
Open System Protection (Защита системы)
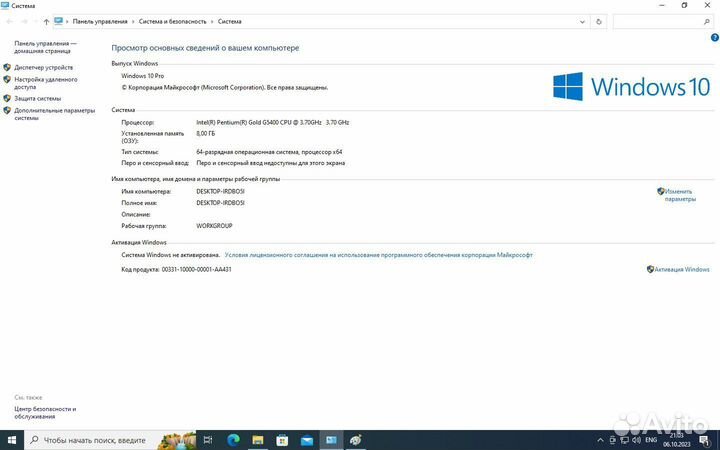[37, 98]
